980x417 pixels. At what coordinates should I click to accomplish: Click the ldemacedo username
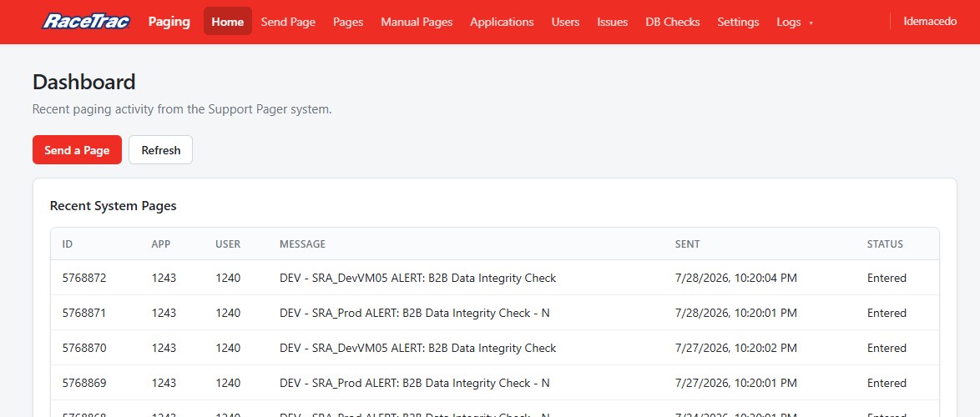click(x=930, y=21)
